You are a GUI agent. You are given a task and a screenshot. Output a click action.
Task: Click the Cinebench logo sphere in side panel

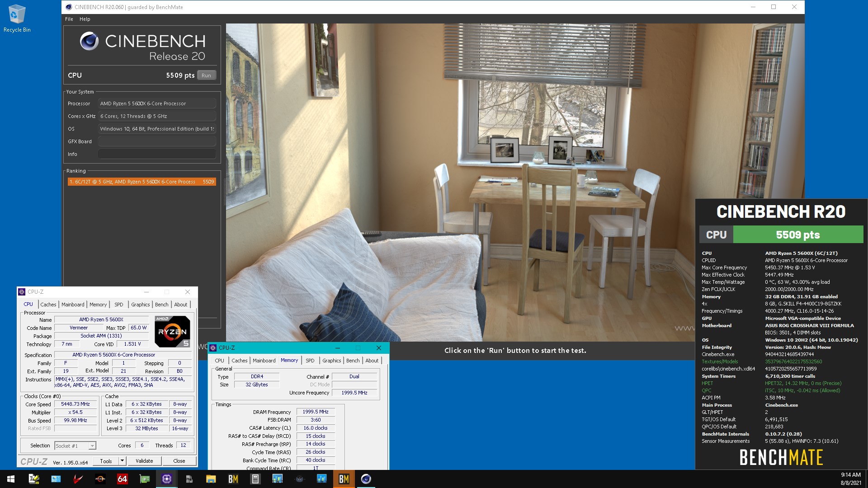89,41
